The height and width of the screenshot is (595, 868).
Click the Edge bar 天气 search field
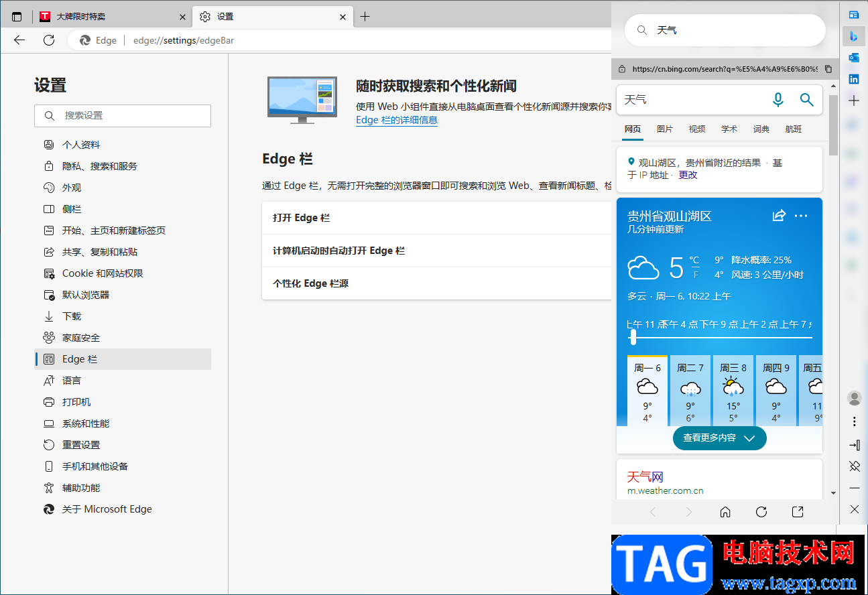coord(725,30)
